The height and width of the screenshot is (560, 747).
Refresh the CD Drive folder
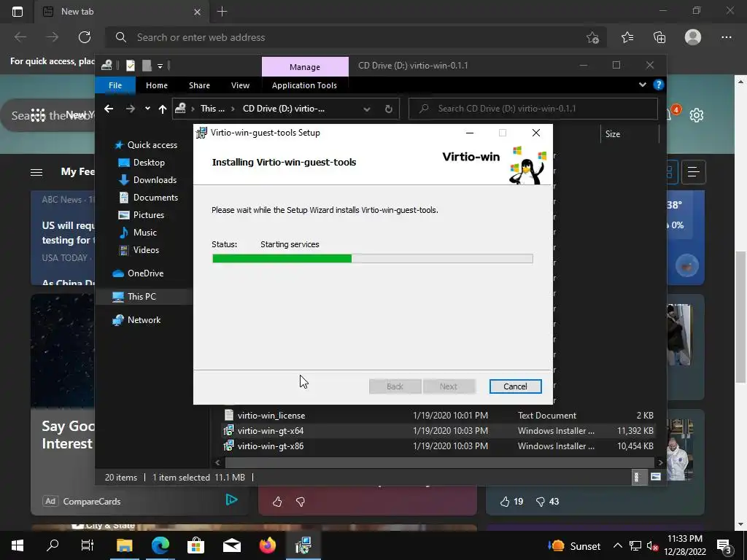388,109
